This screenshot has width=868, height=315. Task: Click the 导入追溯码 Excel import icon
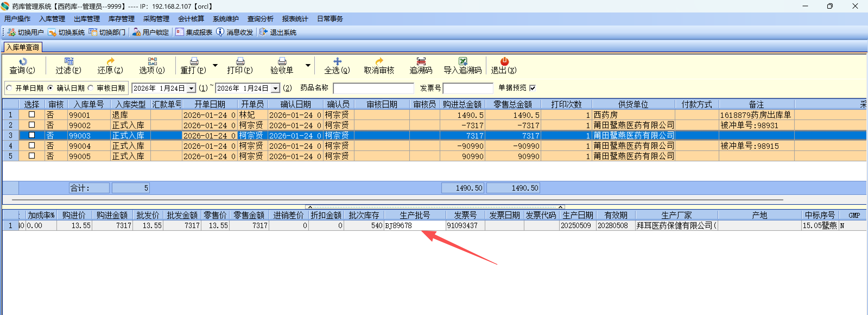click(463, 61)
